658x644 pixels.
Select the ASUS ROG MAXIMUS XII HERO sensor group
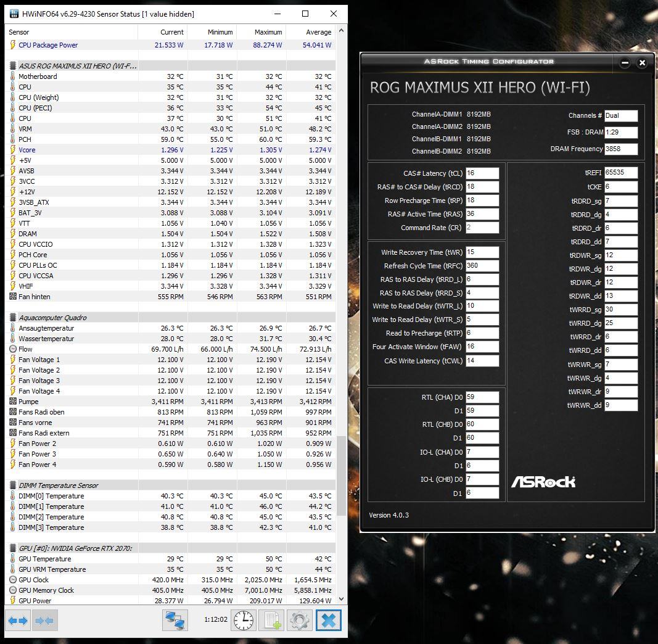click(170, 66)
